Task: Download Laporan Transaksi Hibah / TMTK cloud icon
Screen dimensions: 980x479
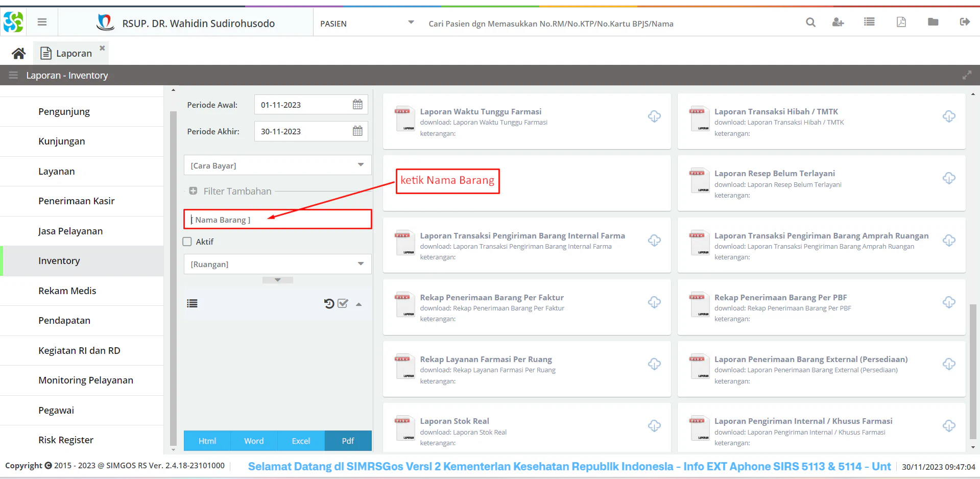Action: point(949,116)
